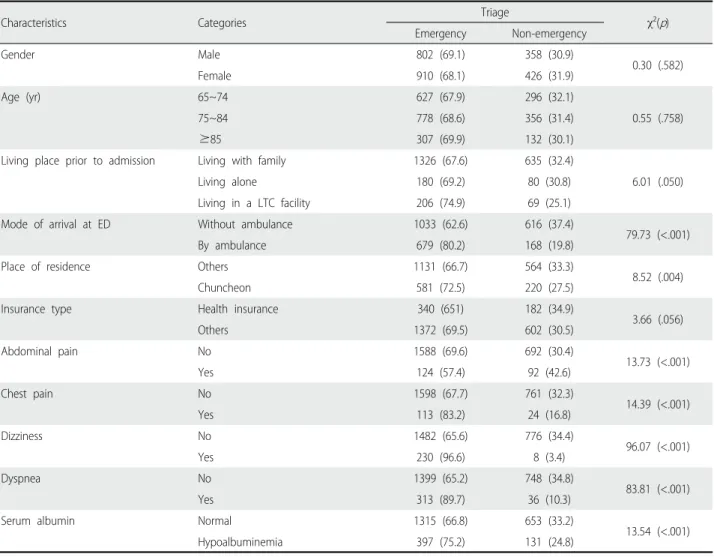This screenshot has width=714, height=557.
Task: Click value '426 (31.9)'
Action: point(549,76)
